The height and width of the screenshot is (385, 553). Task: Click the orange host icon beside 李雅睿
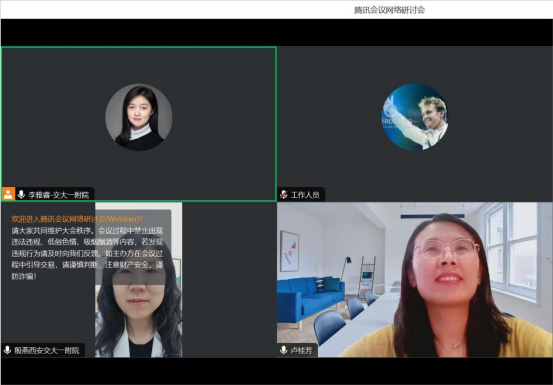[8, 194]
